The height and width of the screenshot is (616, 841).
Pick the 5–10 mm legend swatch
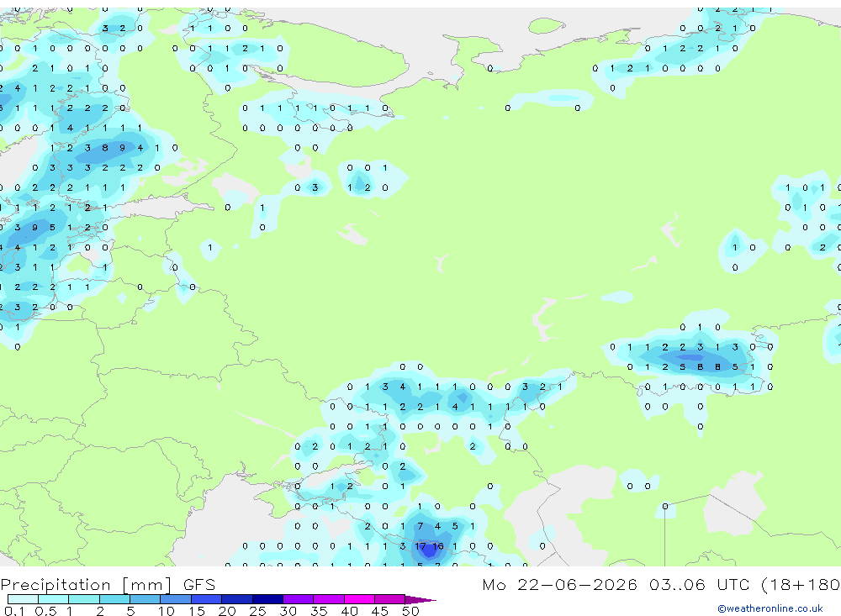(x=145, y=599)
